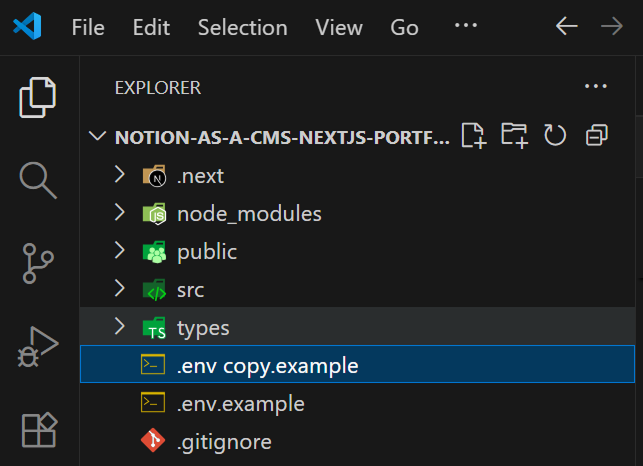Image resolution: width=643 pixels, height=466 pixels.
Task: Open the Source Control view
Action: 38,263
